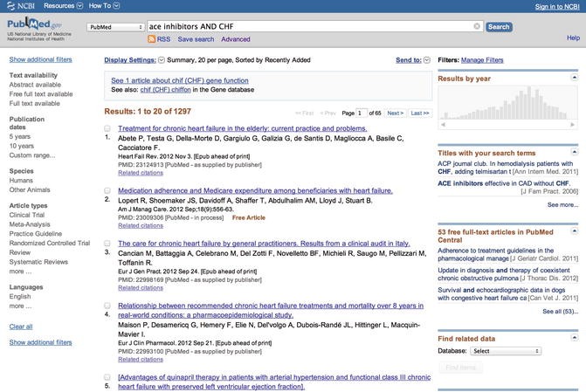This screenshot has height=392, width=586.
Task: Open the Database Select dropdown
Action: pos(506,351)
